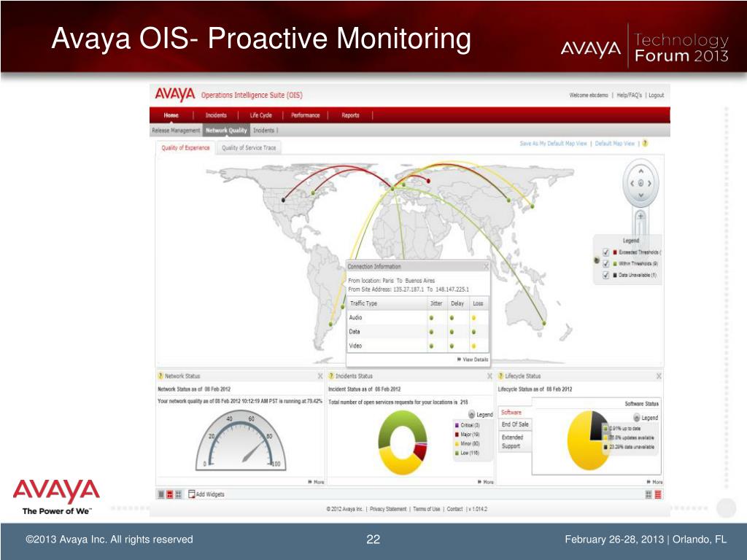This screenshot has width=747, height=560.
Task: Open the Reports menu
Action: 350,115
